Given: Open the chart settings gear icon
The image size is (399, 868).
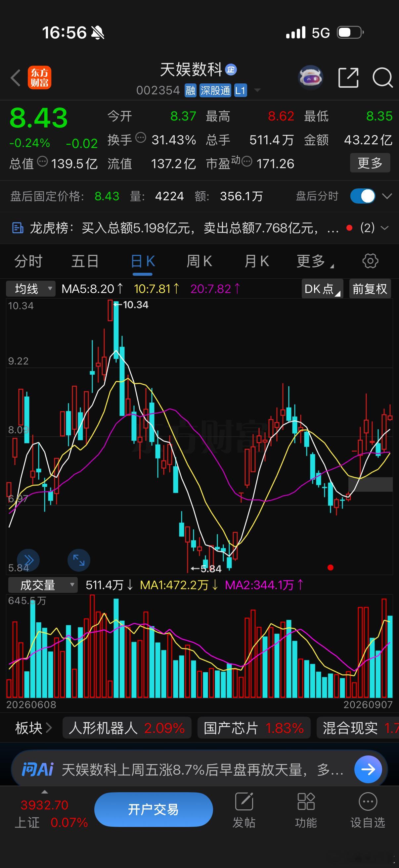Looking at the screenshot, I should click(370, 261).
